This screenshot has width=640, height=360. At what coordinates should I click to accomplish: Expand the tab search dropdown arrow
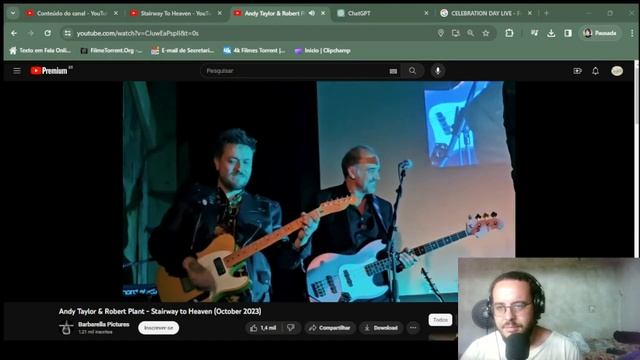(x=13, y=13)
